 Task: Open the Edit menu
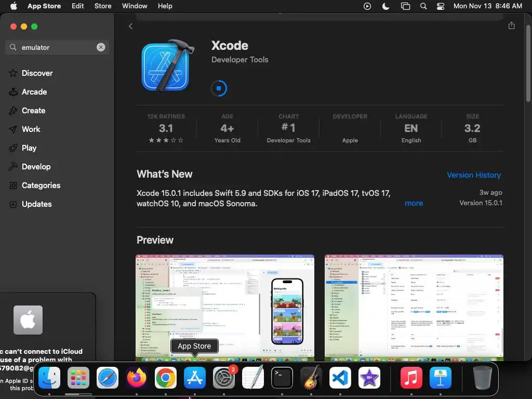[x=78, y=6]
